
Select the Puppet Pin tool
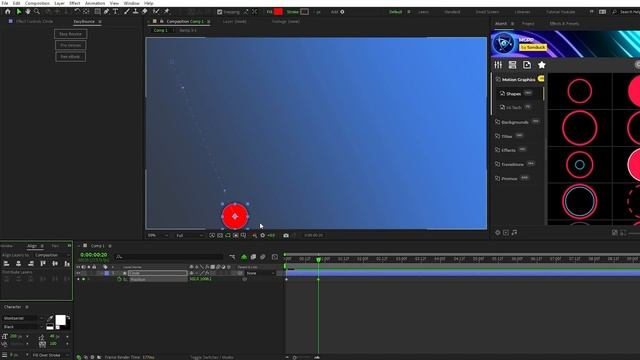point(167,12)
